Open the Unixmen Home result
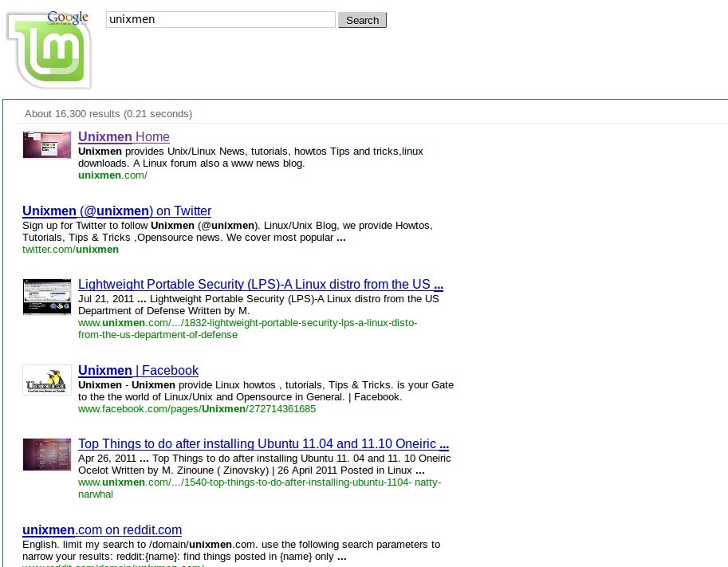Image resolution: width=728 pixels, height=567 pixels. (x=124, y=136)
